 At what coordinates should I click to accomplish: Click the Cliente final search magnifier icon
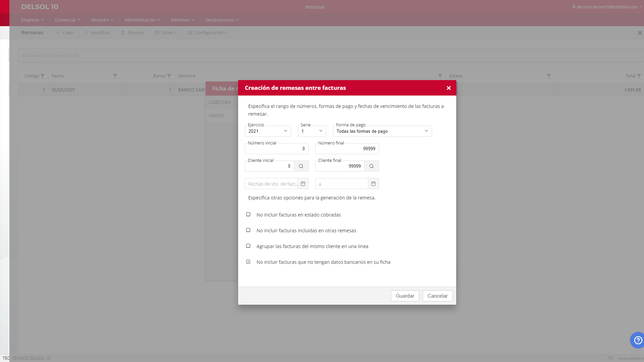[x=371, y=166]
